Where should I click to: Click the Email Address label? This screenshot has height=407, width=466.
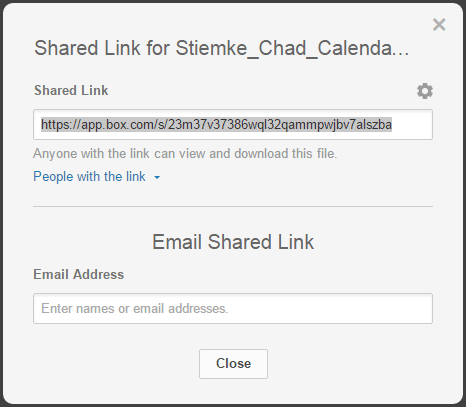pyautogui.click(x=79, y=274)
